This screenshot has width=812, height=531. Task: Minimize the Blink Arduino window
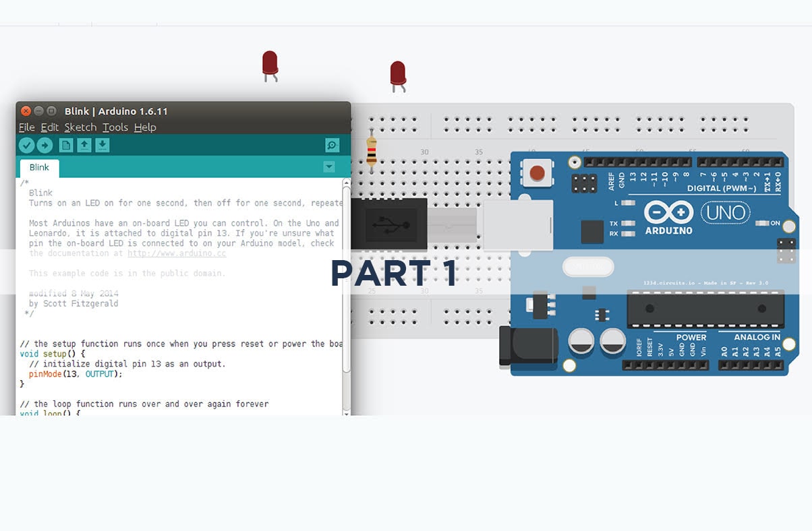point(38,111)
